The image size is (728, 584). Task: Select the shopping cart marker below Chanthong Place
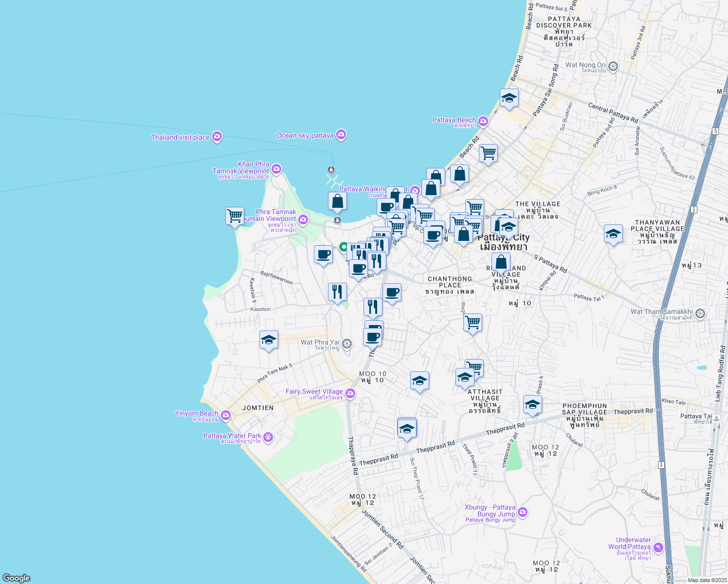(472, 322)
